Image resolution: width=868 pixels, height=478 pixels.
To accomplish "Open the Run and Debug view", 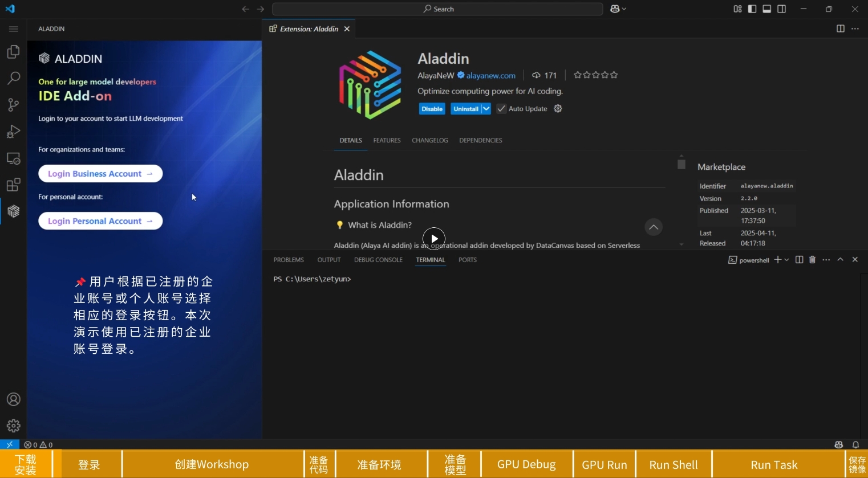I will pyautogui.click(x=13, y=132).
